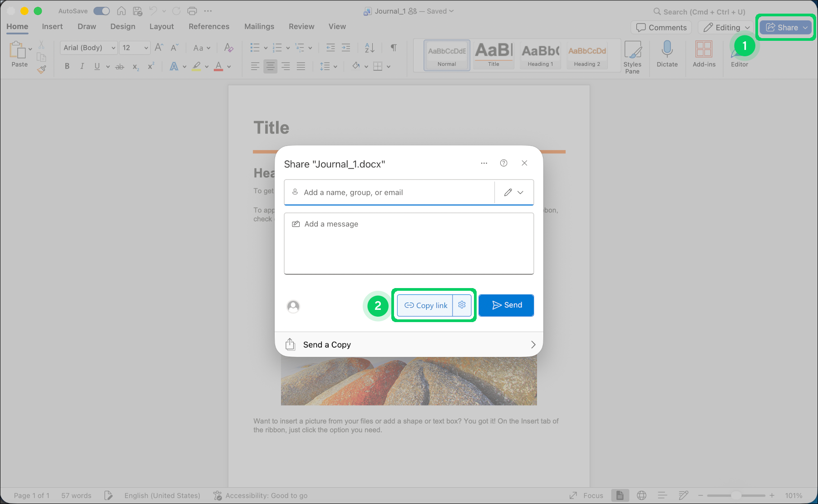818x504 pixels.
Task: Toggle AutoSave off
Action: click(101, 10)
